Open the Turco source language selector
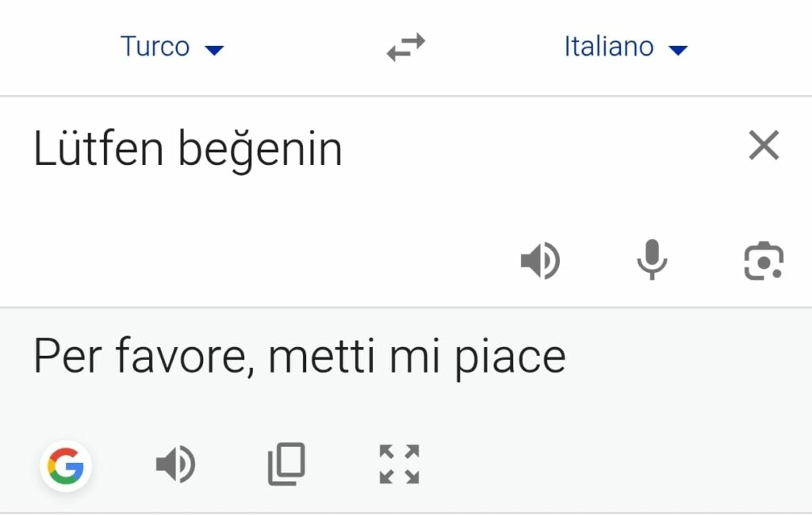The image size is (812, 516). point(155,47)
